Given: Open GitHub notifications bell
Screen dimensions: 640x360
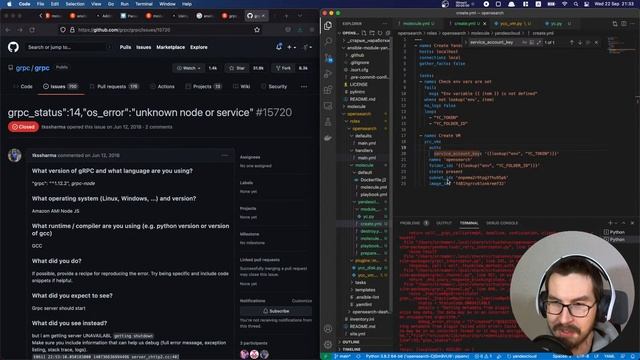Looking at the screenshot, I should (x=279, y=47).
